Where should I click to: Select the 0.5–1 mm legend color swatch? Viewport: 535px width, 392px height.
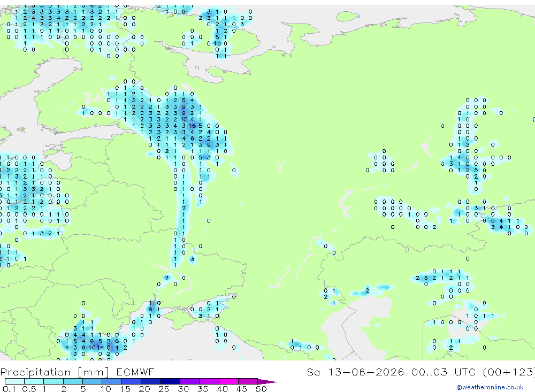[34, 381]
